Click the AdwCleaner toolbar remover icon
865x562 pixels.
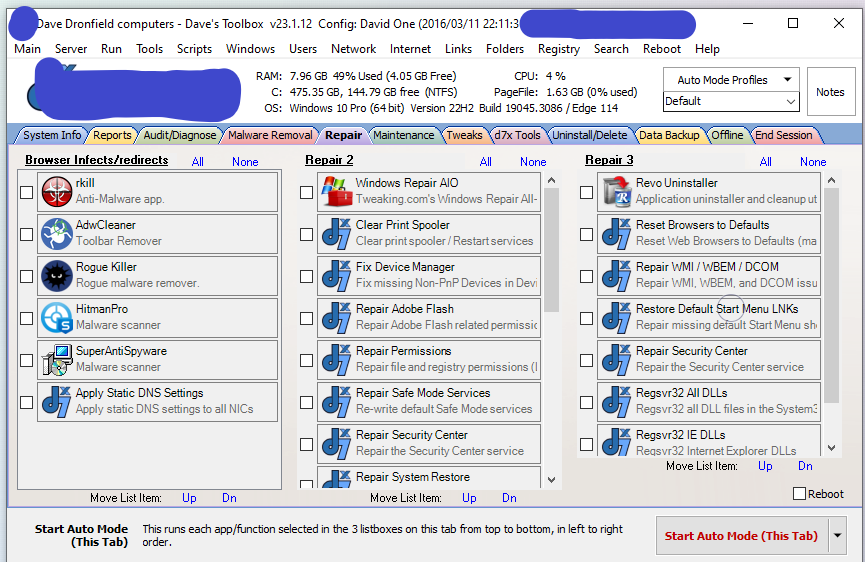pyautogui.click(x=57, y=233)
